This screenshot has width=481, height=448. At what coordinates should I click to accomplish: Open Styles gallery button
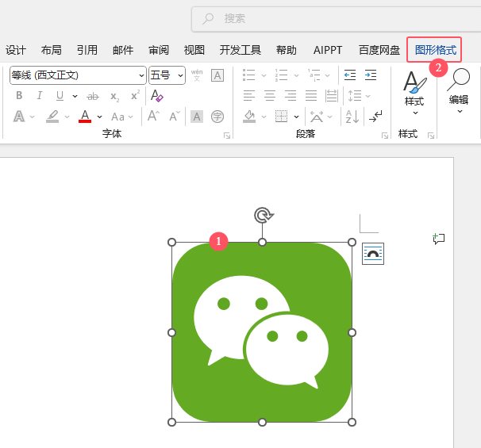tap(415, 93)
